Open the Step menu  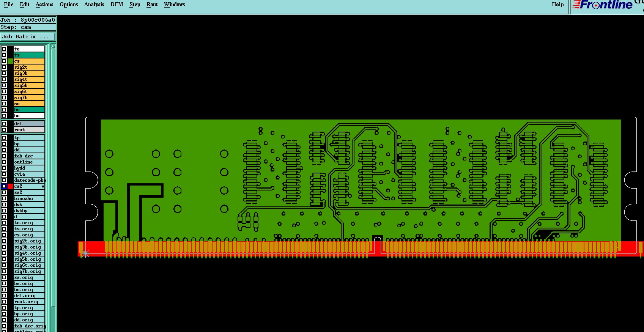[x=135, y=5]
